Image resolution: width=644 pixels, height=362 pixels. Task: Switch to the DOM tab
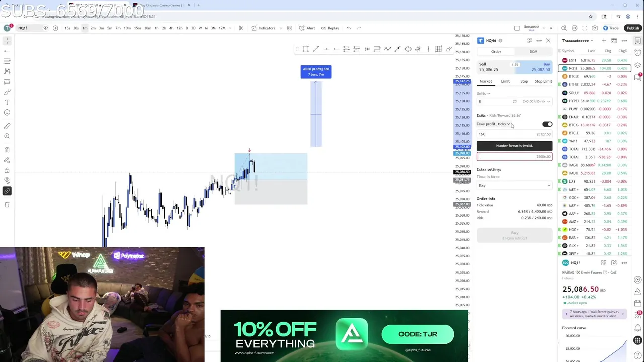533,52
